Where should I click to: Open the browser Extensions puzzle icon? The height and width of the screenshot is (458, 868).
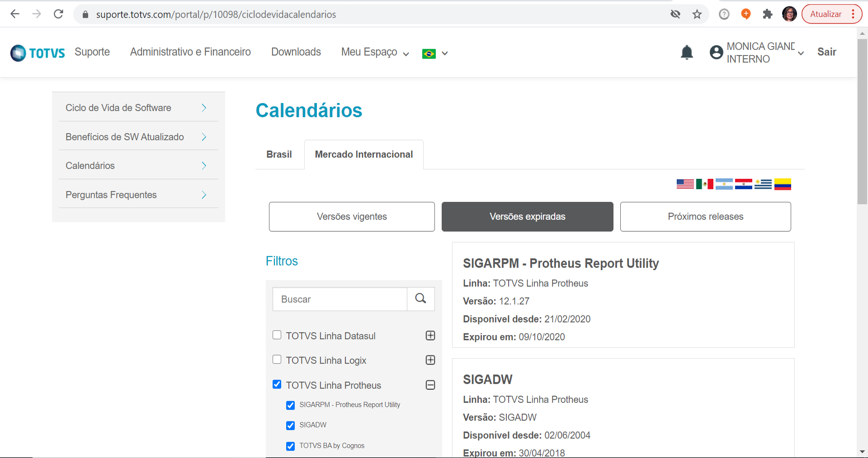coord(767,14)
